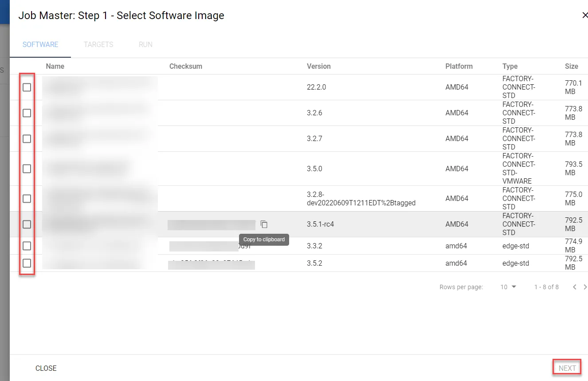Select the 3.5.1-rc4 image checkbox
The width and height of the screenshot is (588, 381).
27,224
